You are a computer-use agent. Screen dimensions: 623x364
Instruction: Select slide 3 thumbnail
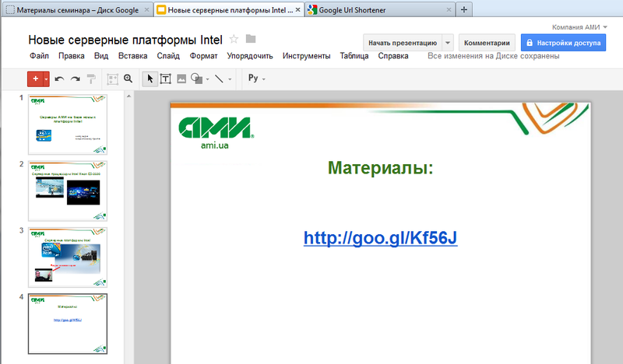[68, 257]
